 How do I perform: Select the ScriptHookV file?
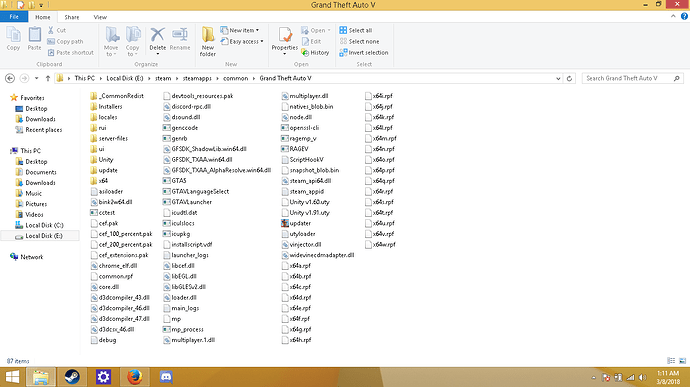pos(302,159)
